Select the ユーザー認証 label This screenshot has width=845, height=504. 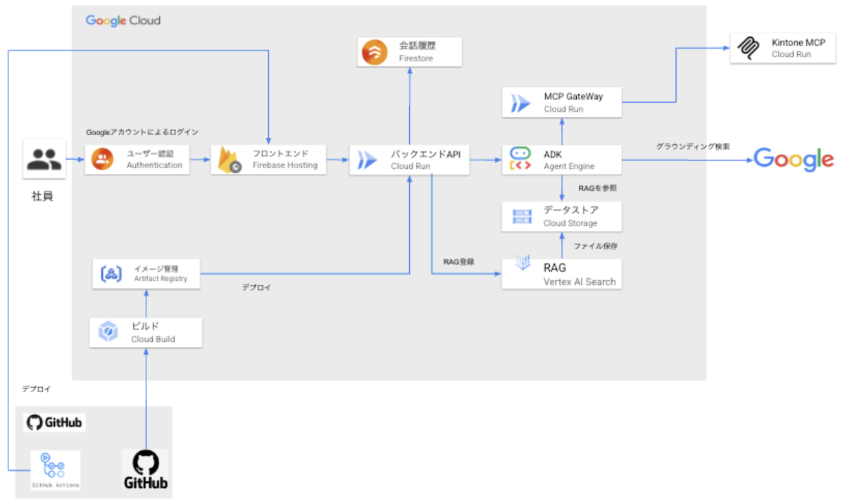(149, 153)
